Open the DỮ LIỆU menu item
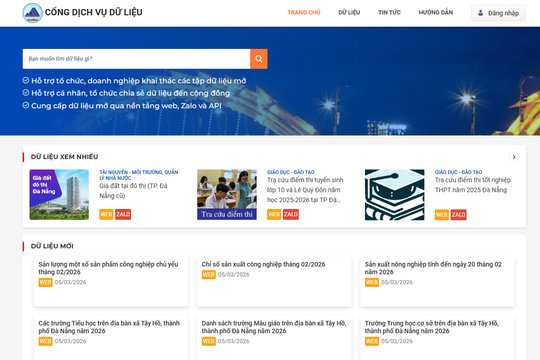 349,12
